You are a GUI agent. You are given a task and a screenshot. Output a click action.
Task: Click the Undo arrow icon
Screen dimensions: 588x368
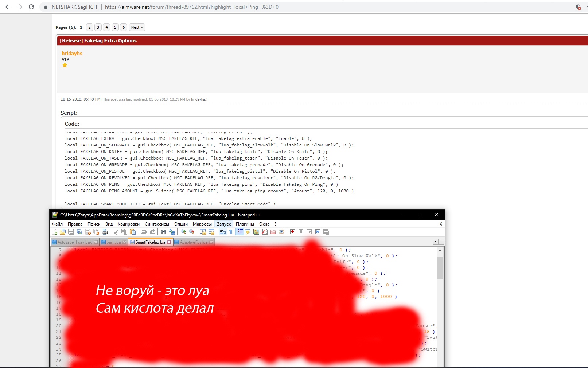(144, 232)
